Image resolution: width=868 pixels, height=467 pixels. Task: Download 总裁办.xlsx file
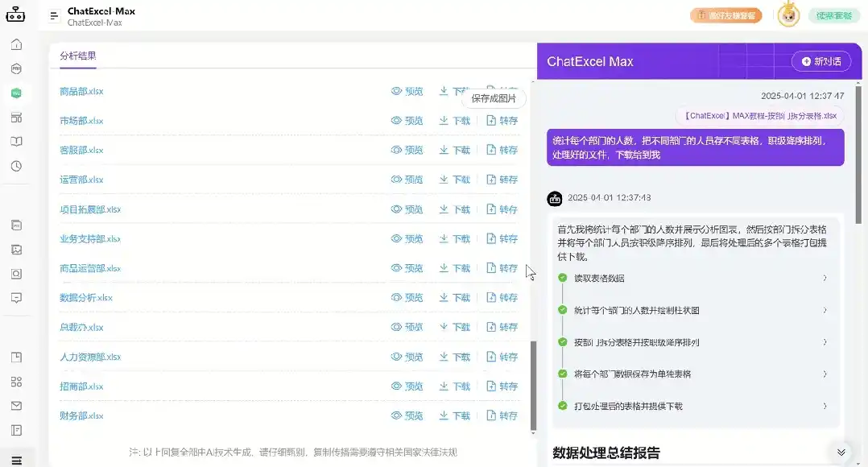click(454, 327)
